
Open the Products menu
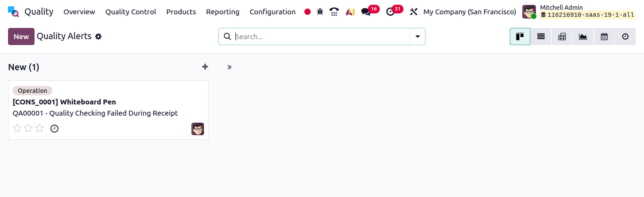[181, 12]
